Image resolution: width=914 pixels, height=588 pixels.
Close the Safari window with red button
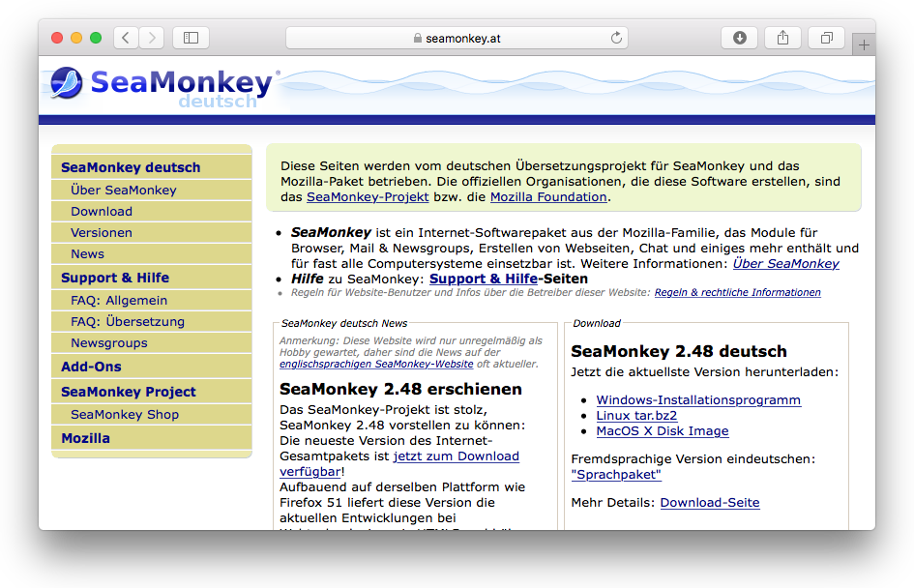click(x=57, y=38)
